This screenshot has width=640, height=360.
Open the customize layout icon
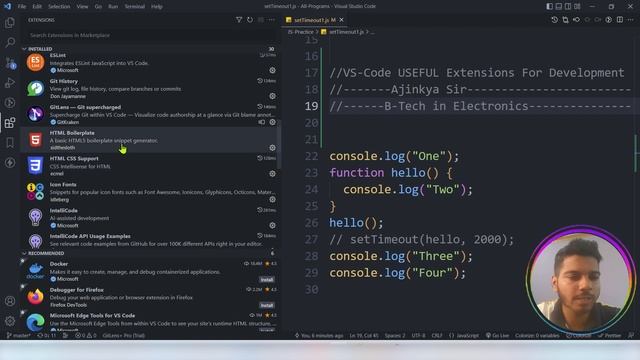coord(577,6)
